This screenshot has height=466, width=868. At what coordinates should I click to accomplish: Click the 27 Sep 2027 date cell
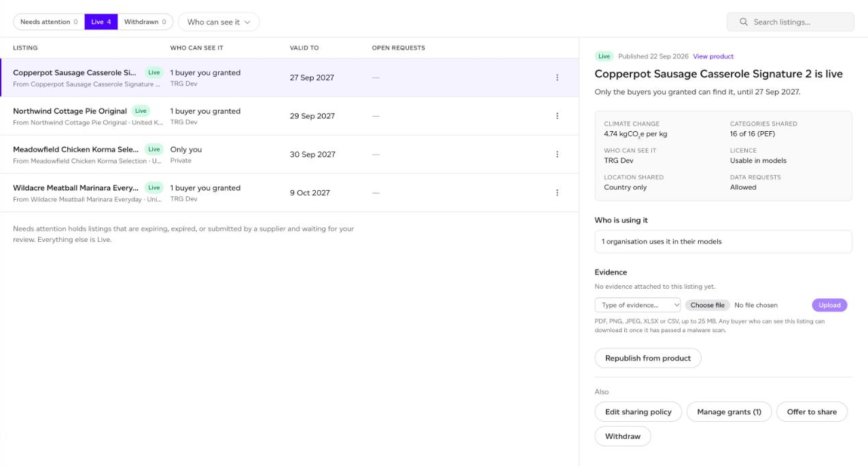[x=312, y=77]
